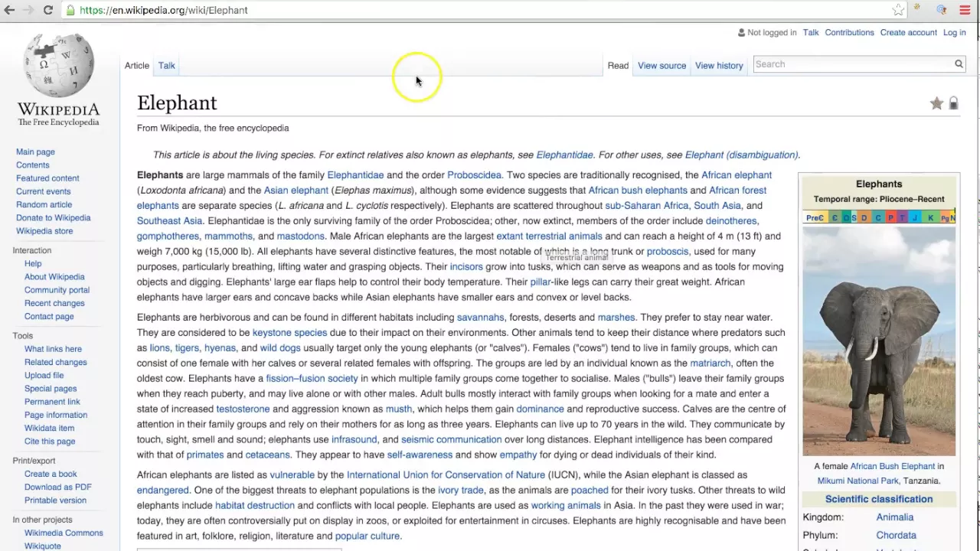Viewport: 980px width, 551px height.
Task: Click the featured article star icon
Action: (x=936, y=103)
